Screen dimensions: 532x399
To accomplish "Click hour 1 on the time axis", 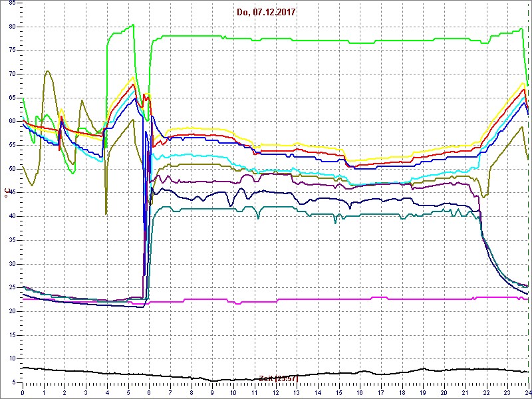I will [44, 392].
